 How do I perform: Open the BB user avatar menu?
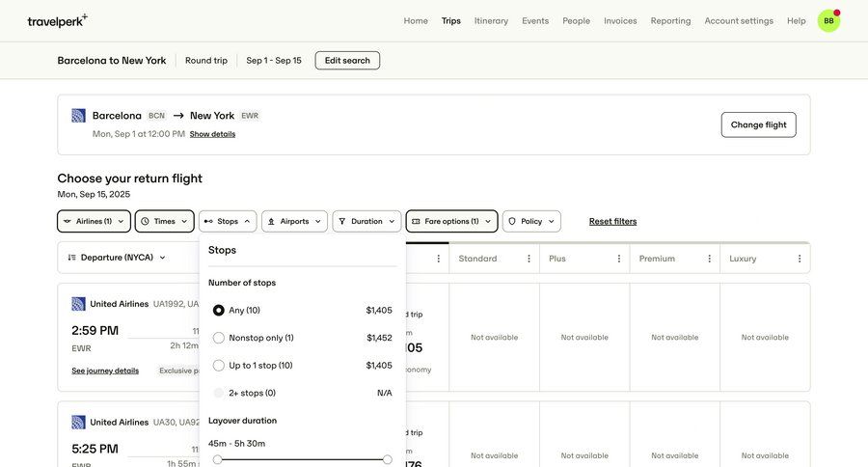[x=828, y=20]
